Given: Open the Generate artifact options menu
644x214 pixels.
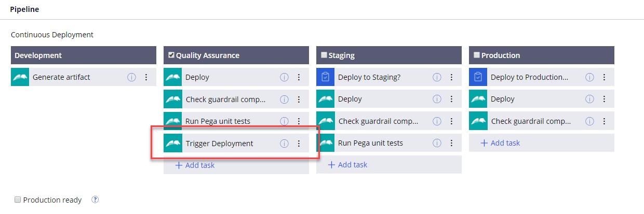Looking at the screenshot, I should coord(146,77).
